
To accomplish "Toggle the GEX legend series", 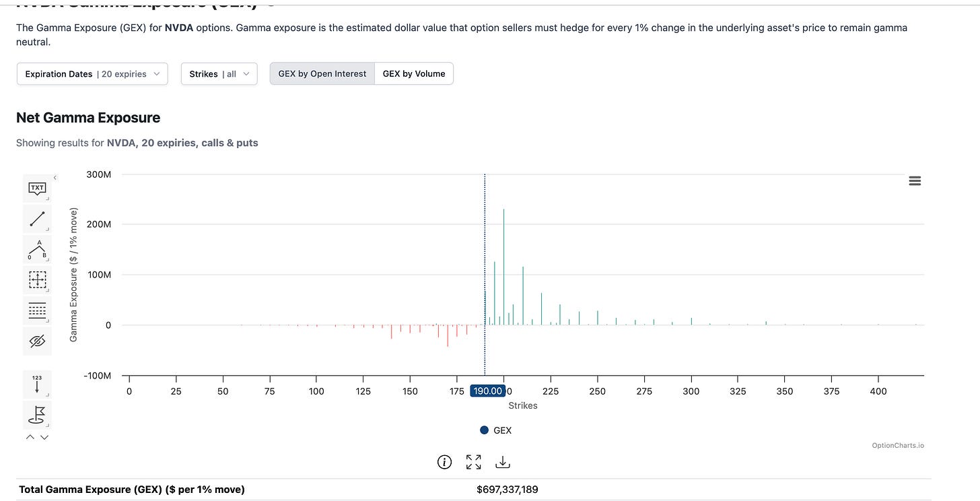I will pyautogui.click(x=496, y=430).
